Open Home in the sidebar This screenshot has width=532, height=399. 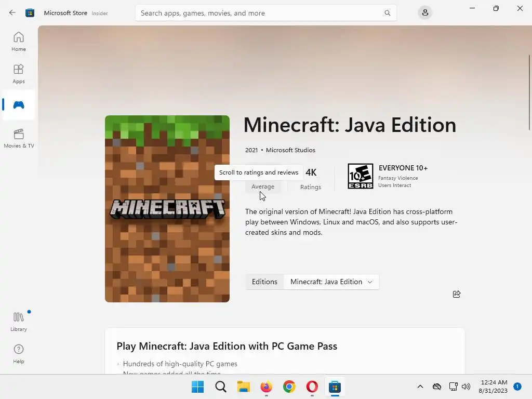pyautogui.click(x=19, y=42)
